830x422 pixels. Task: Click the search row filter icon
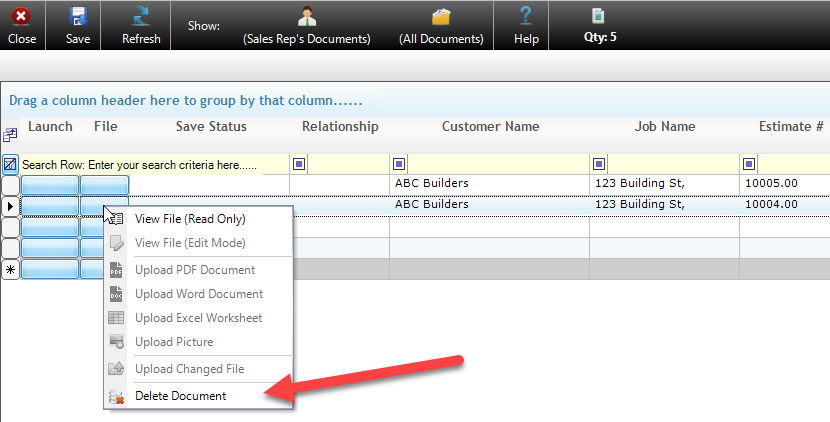pyautogui.click(x=10, y=165)
